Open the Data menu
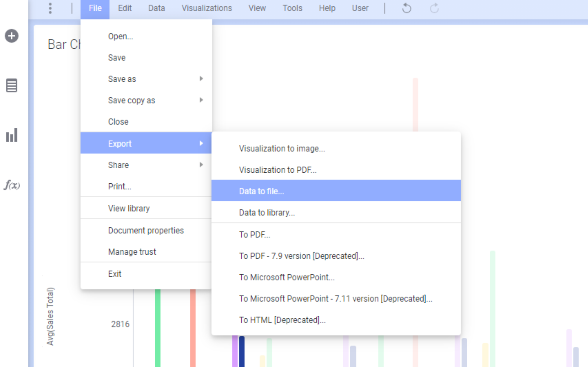 (x=156, y=8)
